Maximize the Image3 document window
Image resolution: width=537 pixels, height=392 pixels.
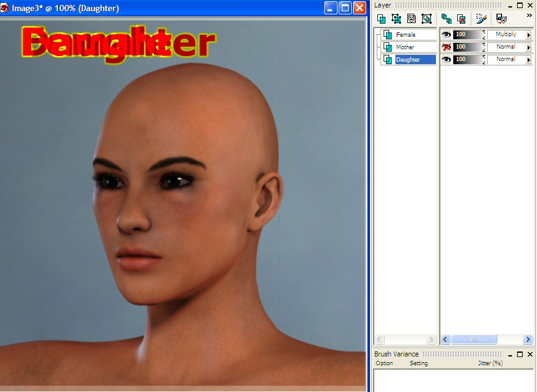pos(346,8)
